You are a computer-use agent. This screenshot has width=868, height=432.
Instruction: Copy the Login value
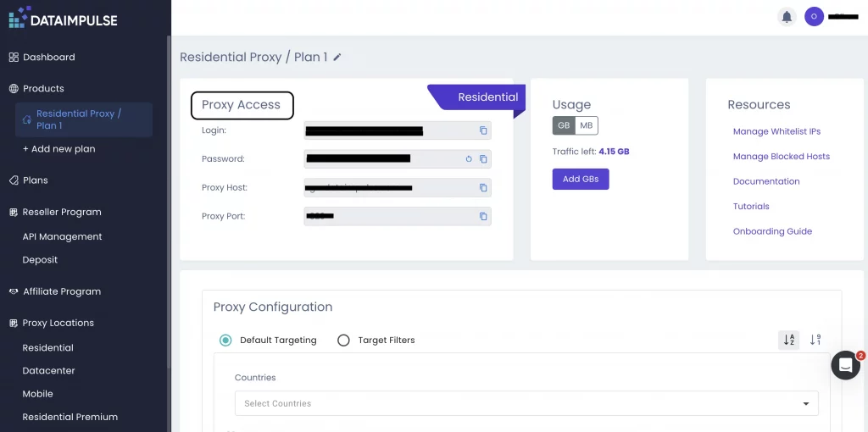483,130
